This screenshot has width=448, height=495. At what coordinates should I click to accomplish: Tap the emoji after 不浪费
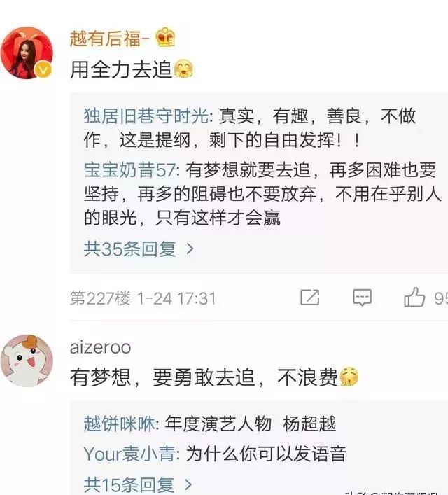[349, 377]
